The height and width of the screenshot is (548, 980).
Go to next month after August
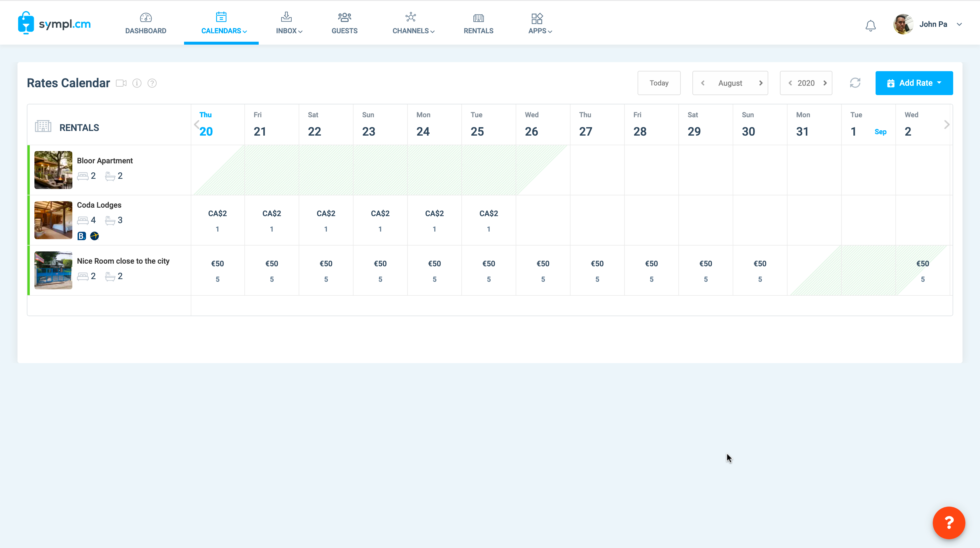761,83
